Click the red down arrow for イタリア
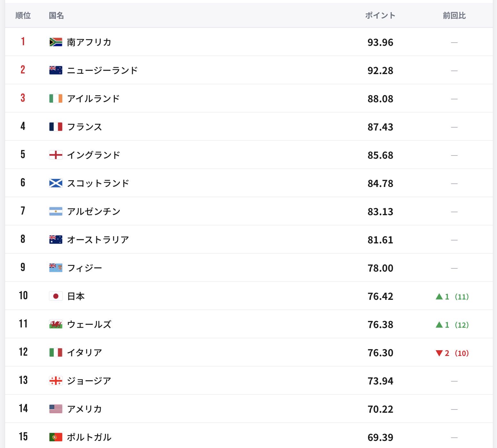This screenshot has width=497, height=448. click(439, 353)
